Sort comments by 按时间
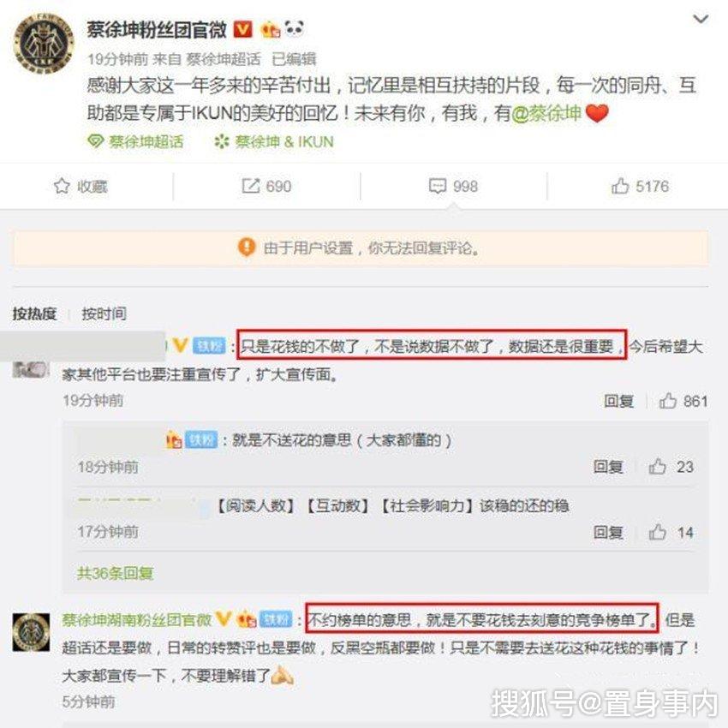 [x=104, y=313]
